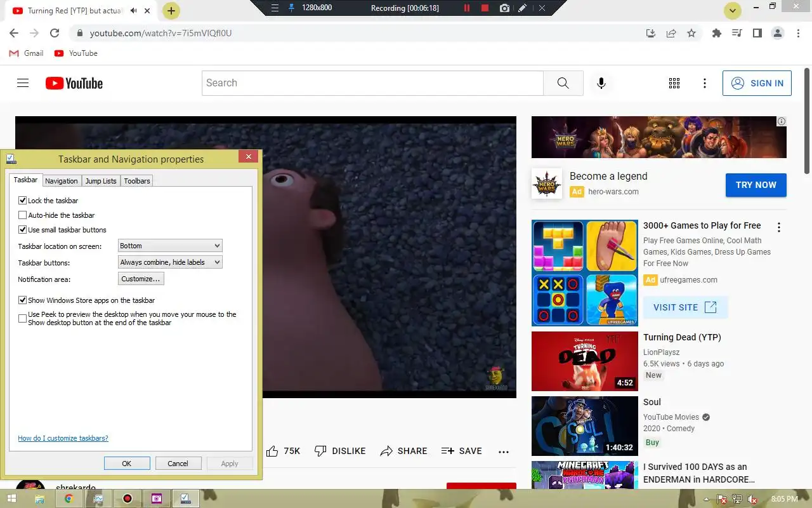Install app icon in address bar

(x=651, y=33)
